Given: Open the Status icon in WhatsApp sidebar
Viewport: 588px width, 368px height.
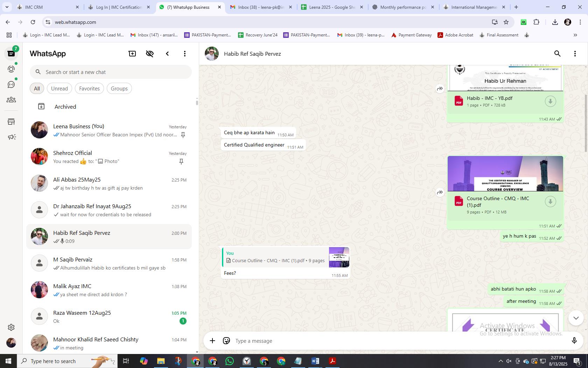Looking at the screenshot, I should pyautogui.click(x=11, y=69).
